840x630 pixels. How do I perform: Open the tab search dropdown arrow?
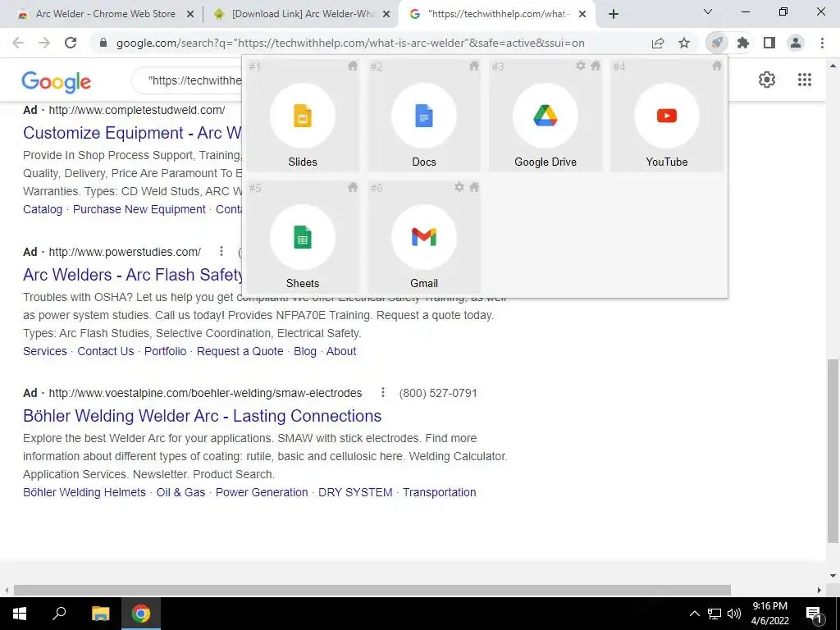pos(708,11)
